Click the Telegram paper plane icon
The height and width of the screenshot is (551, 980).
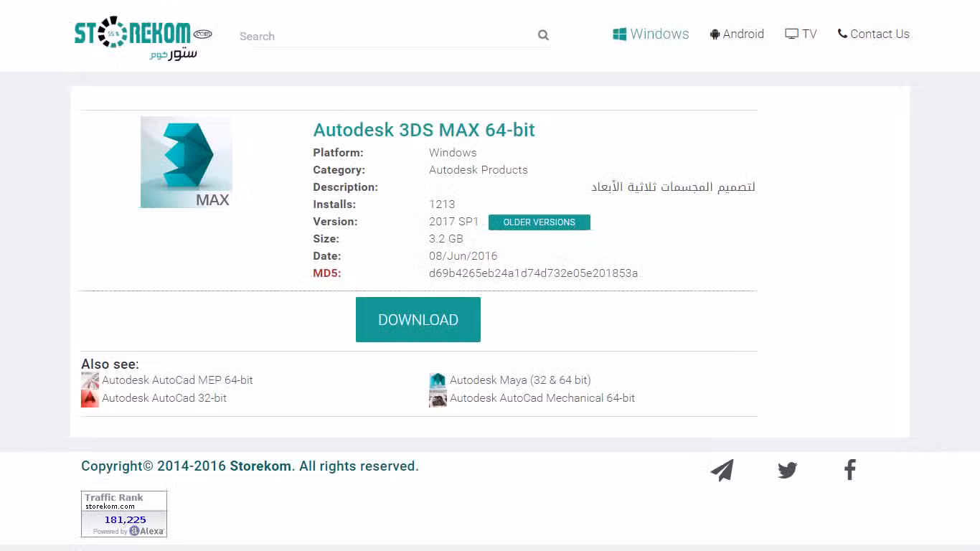tap(722, 470)
